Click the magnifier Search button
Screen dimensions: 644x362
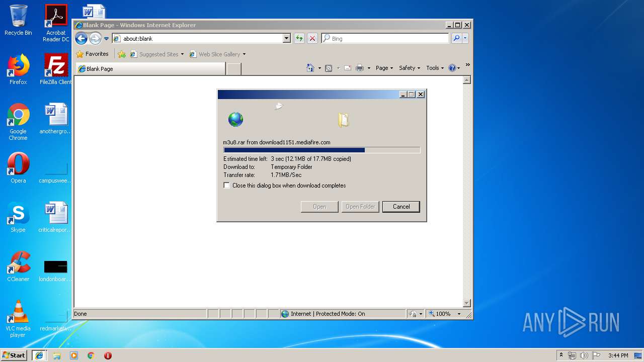coord(456,38)
